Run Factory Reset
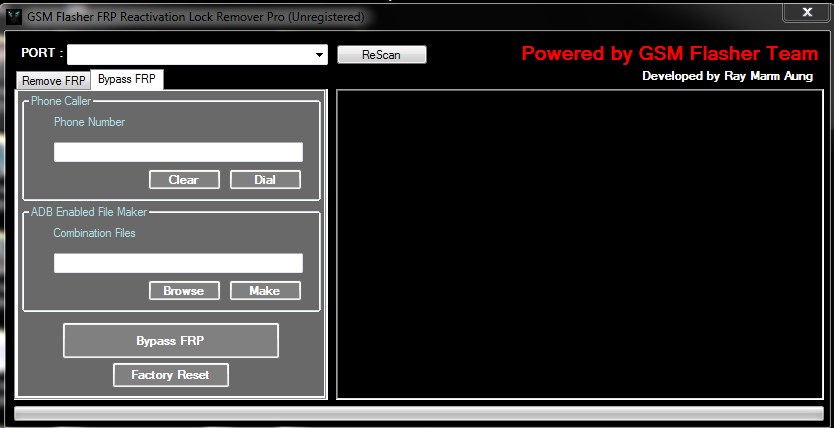 tap(171, 375)
